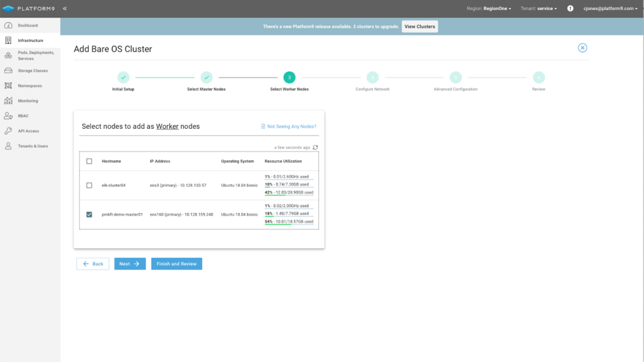
Task: Jump to step 5 Advanced Configuration circle
Action: (x=455, y=77)
